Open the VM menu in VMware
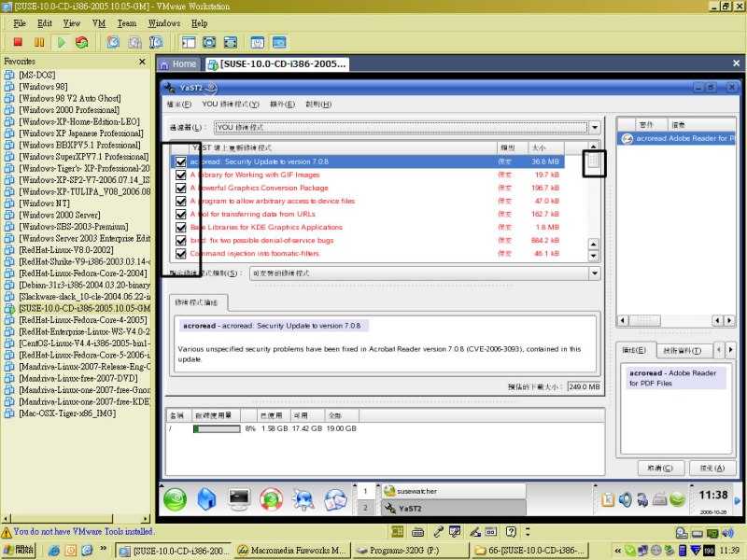This screenshot has width=747, height=560. click(x=99, y=22)
